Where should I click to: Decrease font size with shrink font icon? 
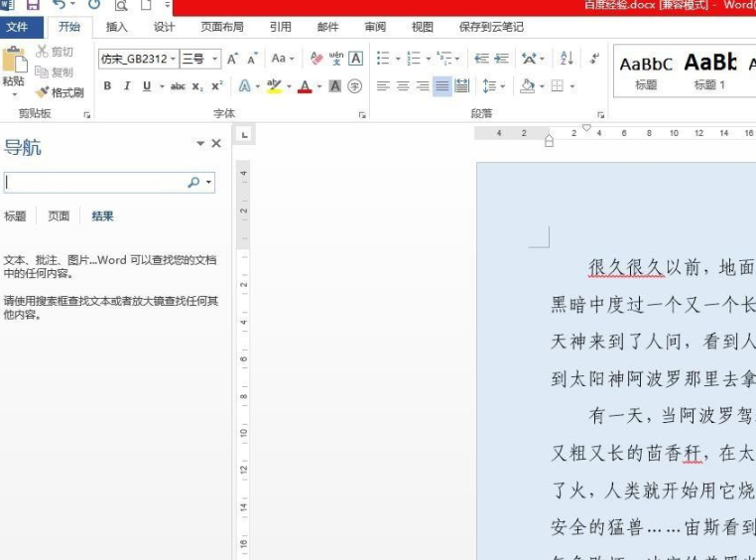point(252,59)
